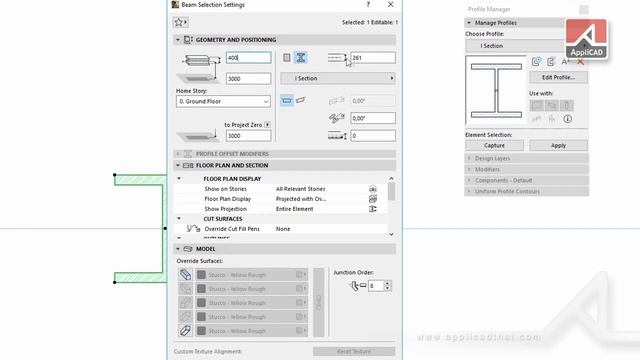The width and height of the screenshot is (640, 360).
Task: Click the profile info circle icon
Action: point(567,119)
